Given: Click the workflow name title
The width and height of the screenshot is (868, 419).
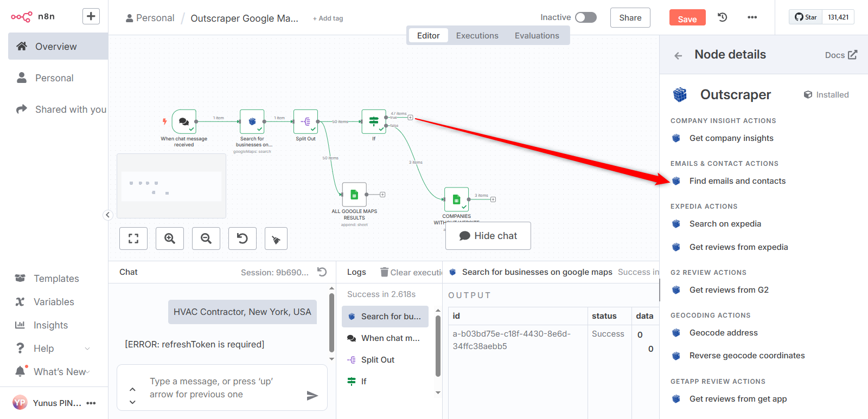Looking at the screenshot, I should point(244,18).
